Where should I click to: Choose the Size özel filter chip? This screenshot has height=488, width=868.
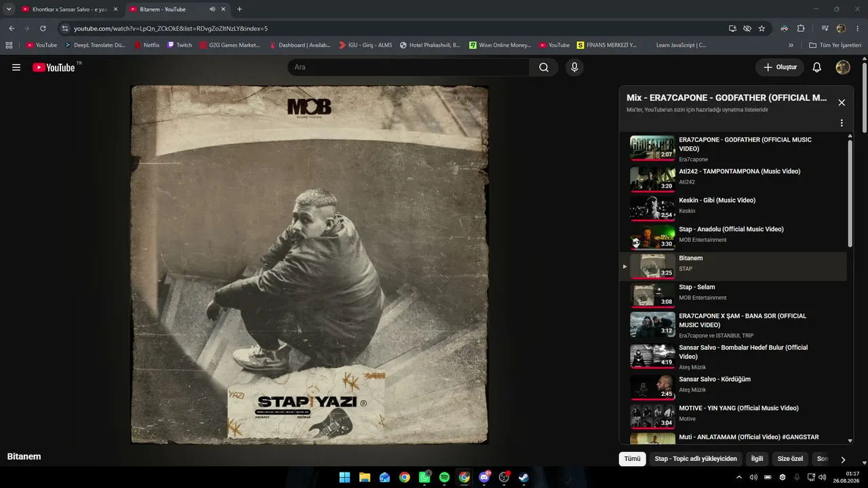coord(790,459)
